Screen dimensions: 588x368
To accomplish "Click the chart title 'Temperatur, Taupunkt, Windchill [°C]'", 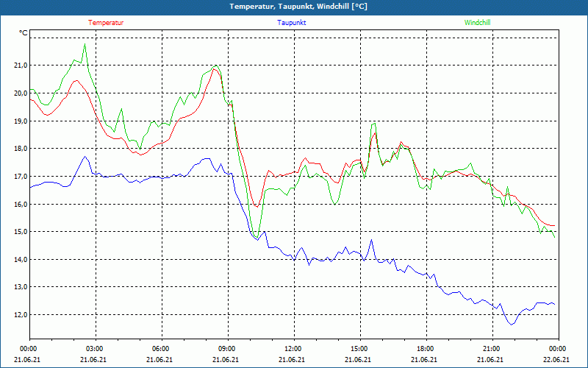I will 298,7.
